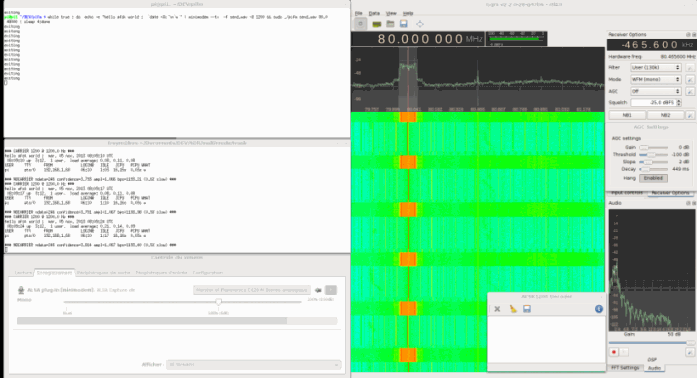Click the filter options tool icon beside Filter
697x378 pixels.
[690, 68]
